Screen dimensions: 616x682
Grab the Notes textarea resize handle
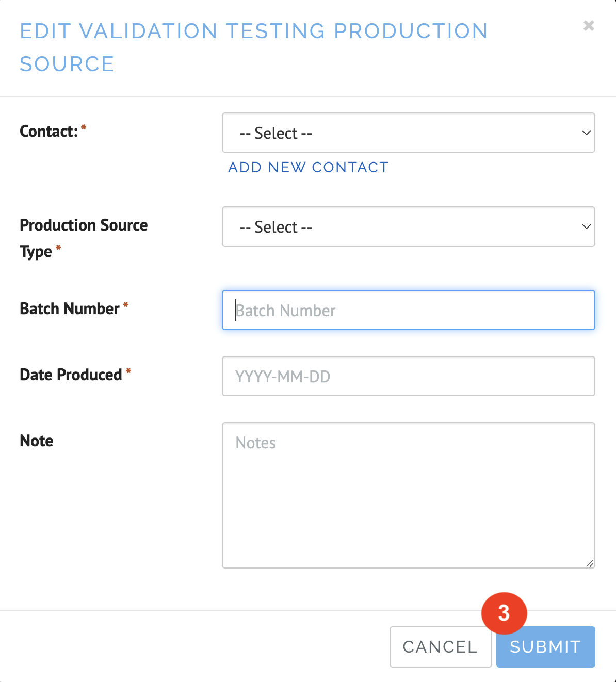[x=590, y=563]
